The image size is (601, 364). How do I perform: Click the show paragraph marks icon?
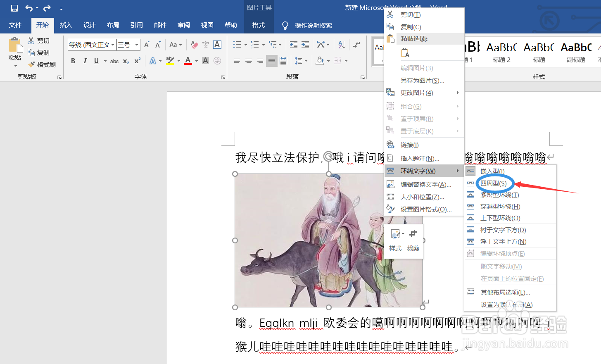356,45
